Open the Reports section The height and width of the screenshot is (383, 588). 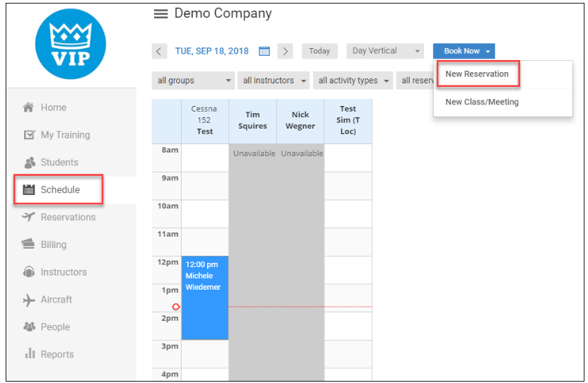point(57,355)
